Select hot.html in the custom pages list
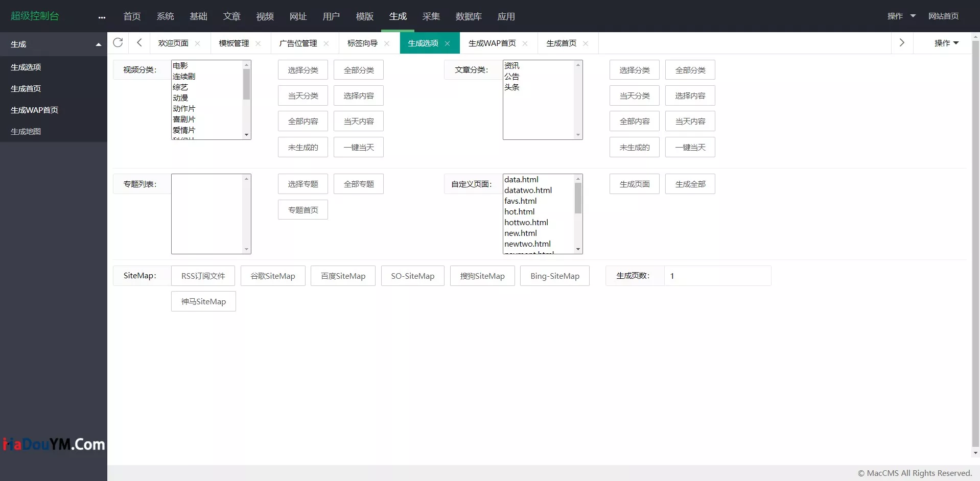The height and width of the screenshot is (481, 980). [519, 212]
